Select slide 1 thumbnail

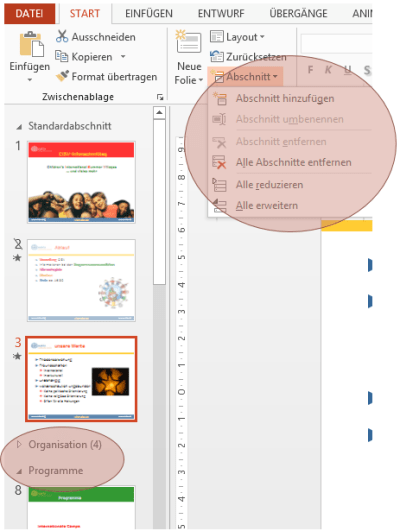tap(81, 182)
